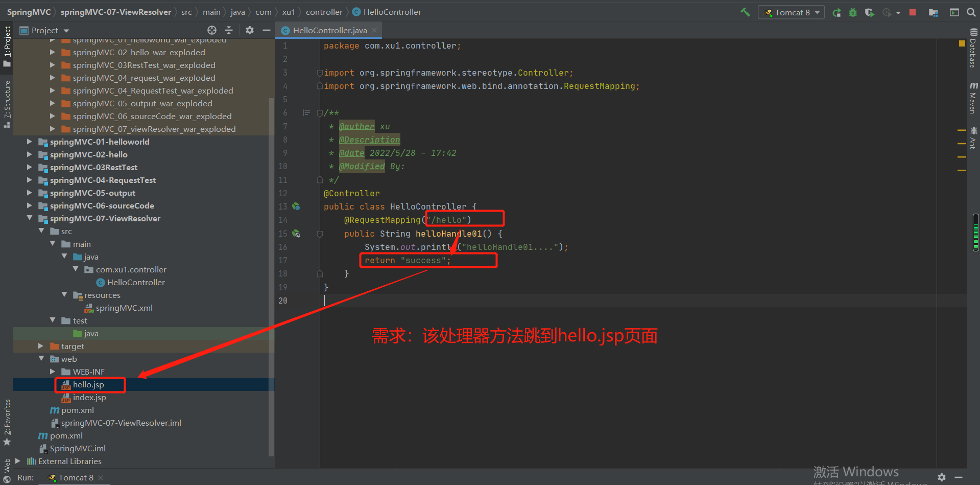Expand the WEB-INF folder
980x485 pixels.
(52, 372)
